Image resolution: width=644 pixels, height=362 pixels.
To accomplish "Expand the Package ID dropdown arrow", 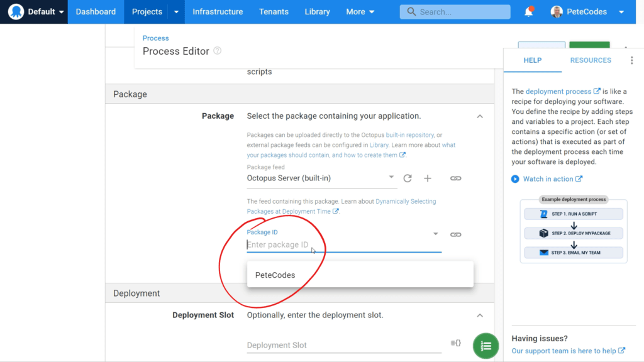I will click(435, 234).
